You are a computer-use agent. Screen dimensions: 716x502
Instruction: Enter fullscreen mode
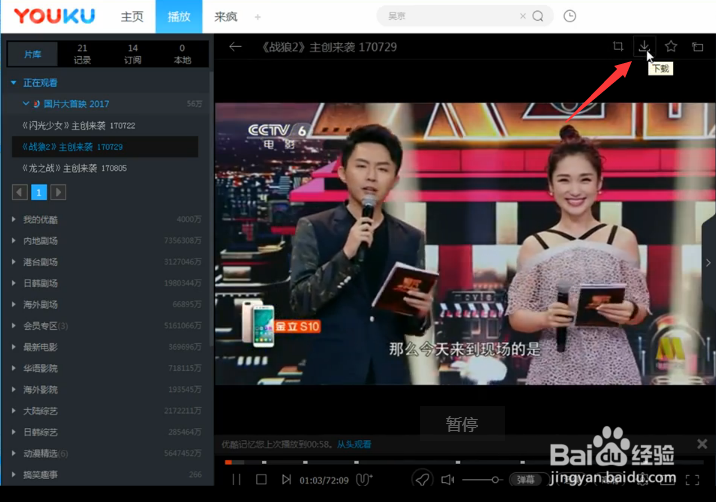[692, 480]
